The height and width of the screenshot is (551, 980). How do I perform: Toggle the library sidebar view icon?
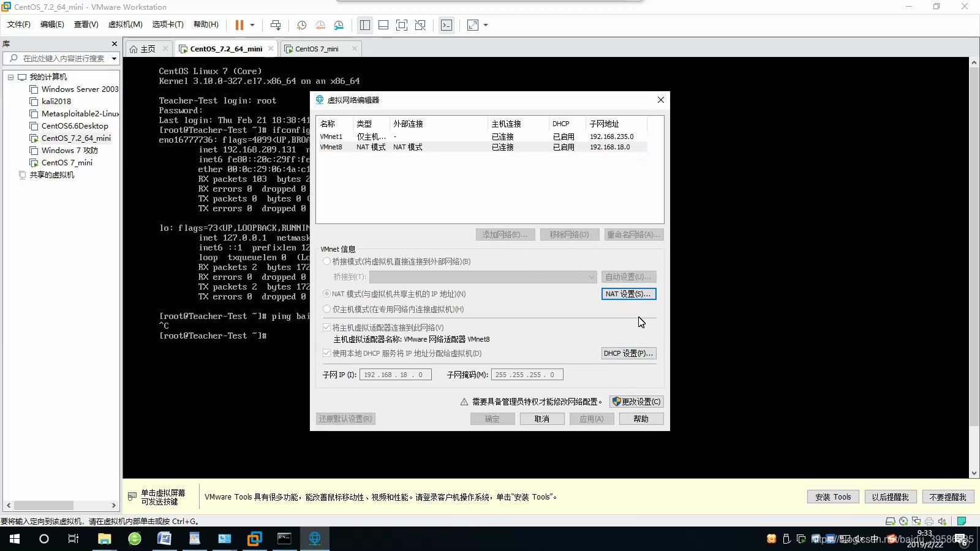tap(365, 25)
